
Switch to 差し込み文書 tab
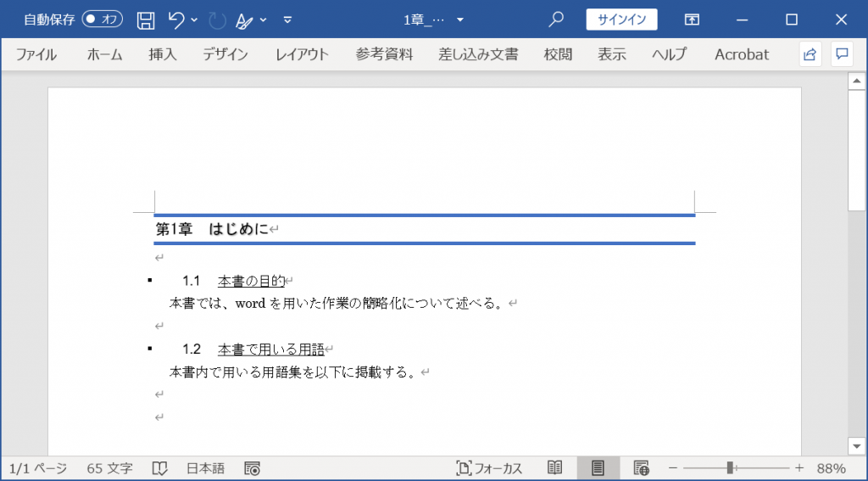click(478, 54)
